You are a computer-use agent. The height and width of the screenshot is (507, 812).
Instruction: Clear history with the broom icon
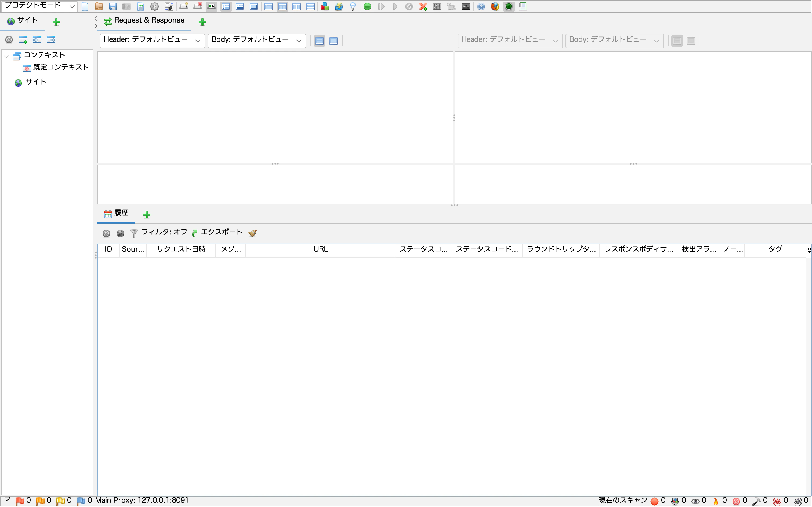click(x=253, y=233)
